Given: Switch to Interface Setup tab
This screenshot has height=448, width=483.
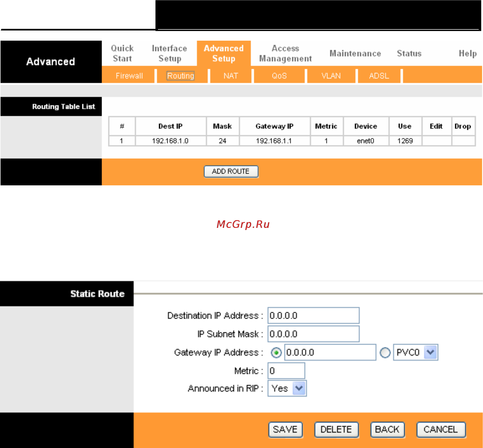Looking at the screenshot, I should pyautogui.click(x=169, y=53).
